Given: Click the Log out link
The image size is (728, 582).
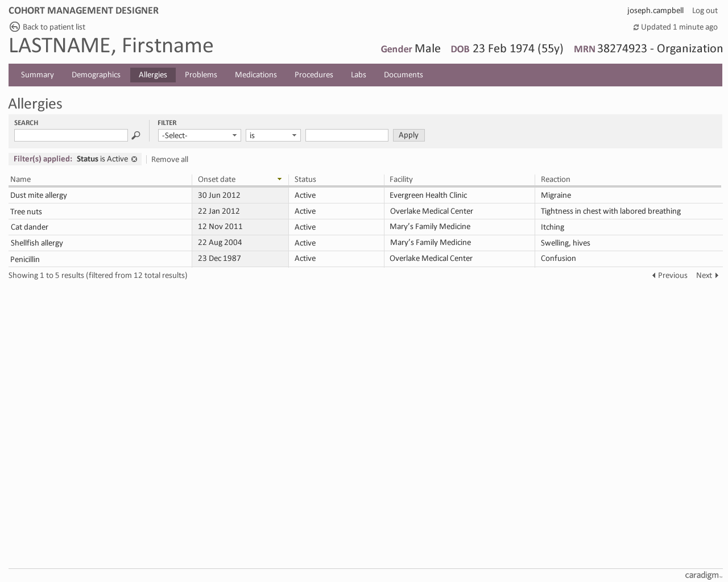Looking at the screenshot, I should [705, 11].
